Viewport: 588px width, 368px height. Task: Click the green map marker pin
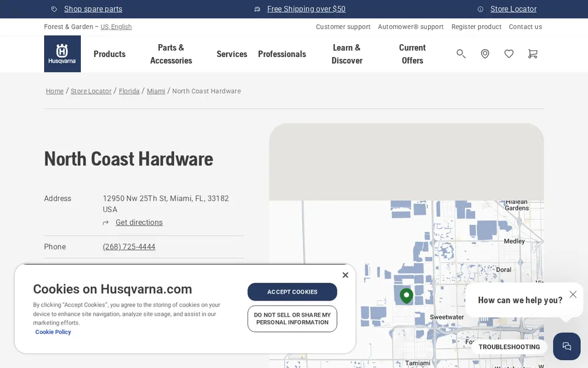tap(407, 296)
